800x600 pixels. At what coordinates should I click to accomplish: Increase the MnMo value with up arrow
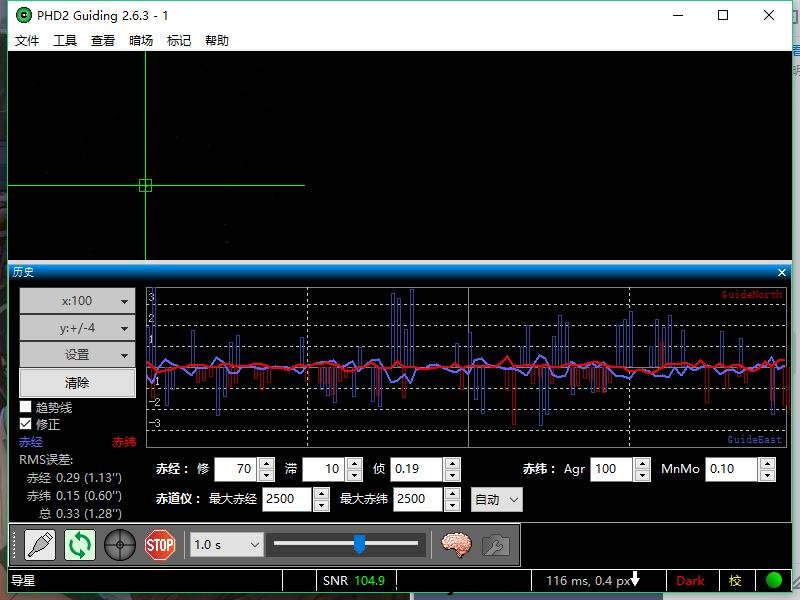click(x=767, y=463)
